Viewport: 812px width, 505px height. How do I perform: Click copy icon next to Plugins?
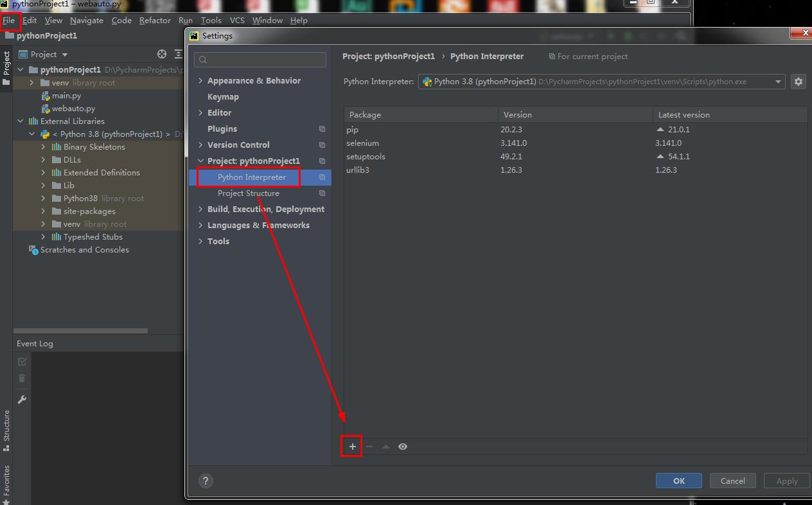(x=322, y=128)
